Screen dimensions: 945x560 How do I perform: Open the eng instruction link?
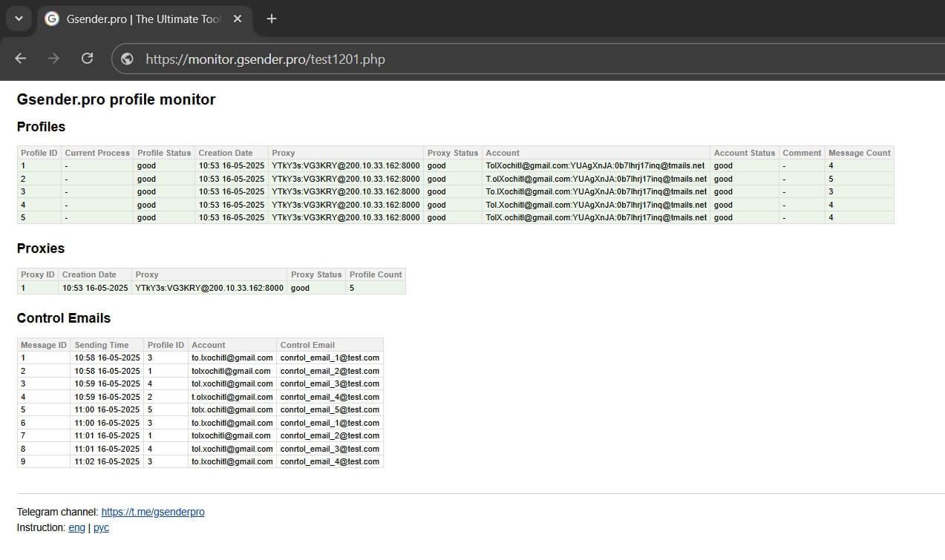click(x=76, y=527)
